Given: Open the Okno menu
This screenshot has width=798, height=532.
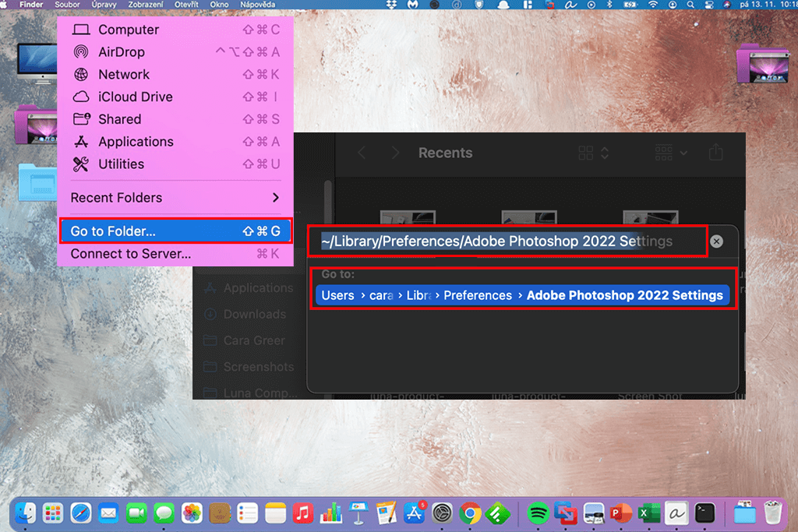Looking at the screenshot, I should [219, 5].
